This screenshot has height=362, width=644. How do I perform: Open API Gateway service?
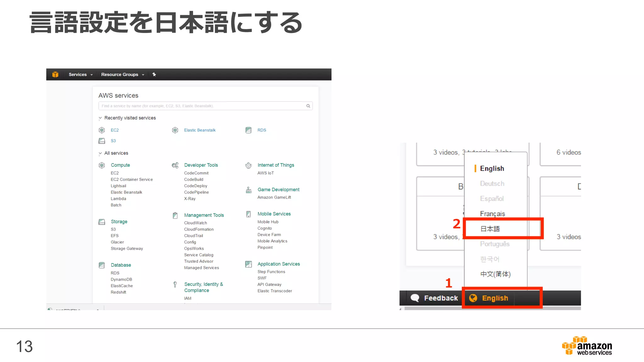pos(269,285)
